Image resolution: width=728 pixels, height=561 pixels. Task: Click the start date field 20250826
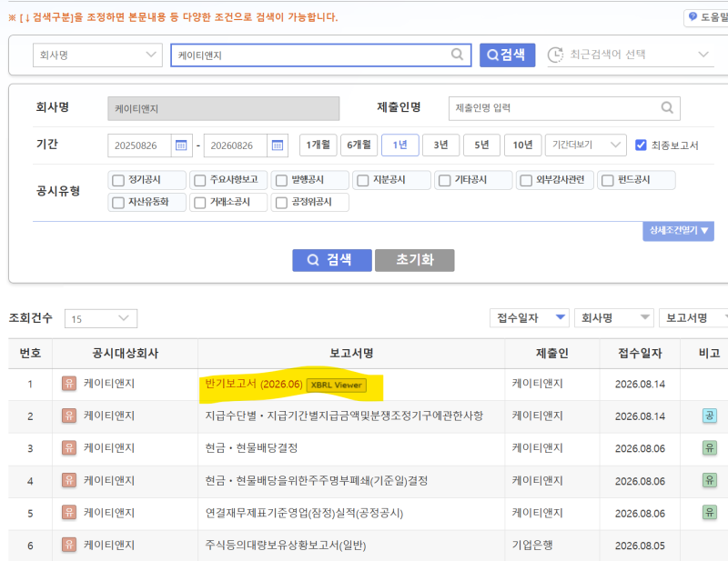coord(139,145)
